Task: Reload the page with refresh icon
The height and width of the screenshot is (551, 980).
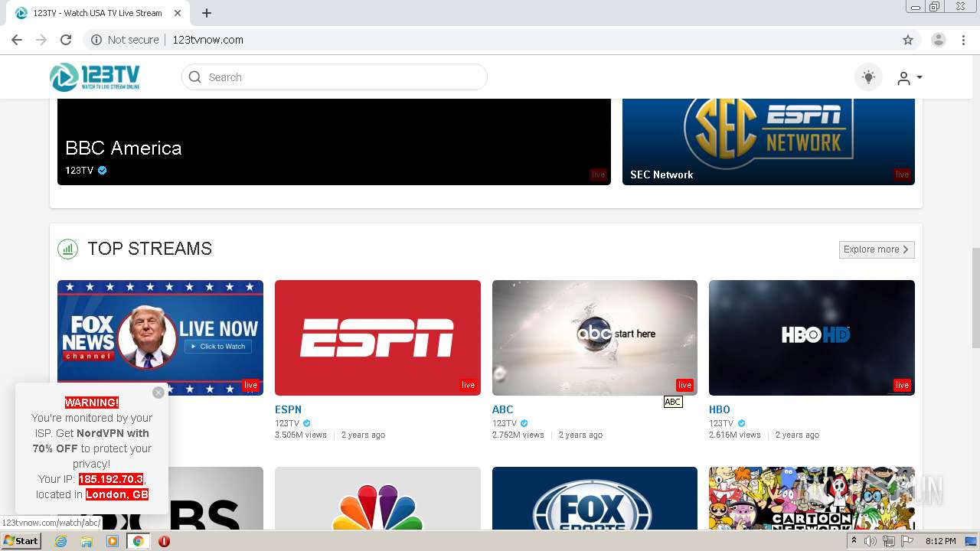Action: pos(66,40)
